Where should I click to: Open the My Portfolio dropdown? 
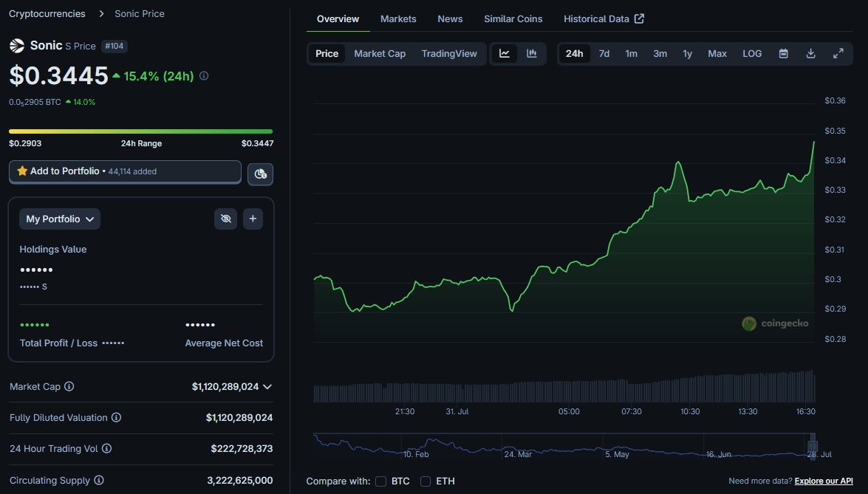click(x=60, y=219)
